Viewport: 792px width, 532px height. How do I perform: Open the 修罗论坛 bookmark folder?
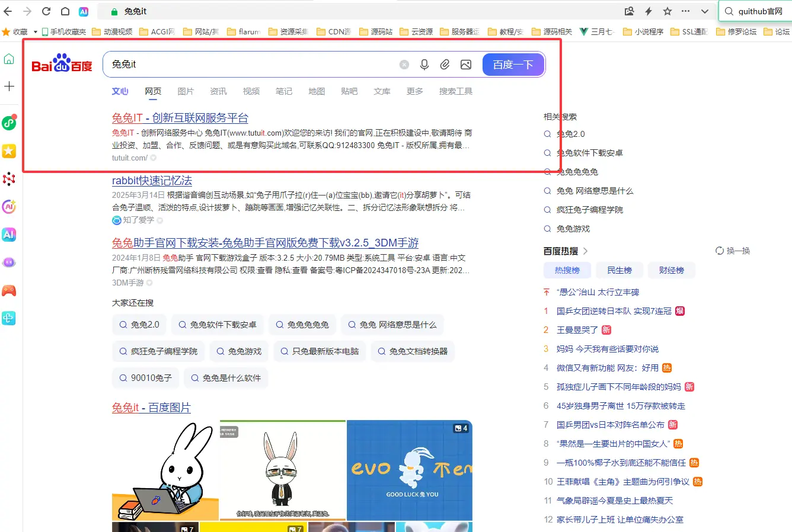point(736,32)
